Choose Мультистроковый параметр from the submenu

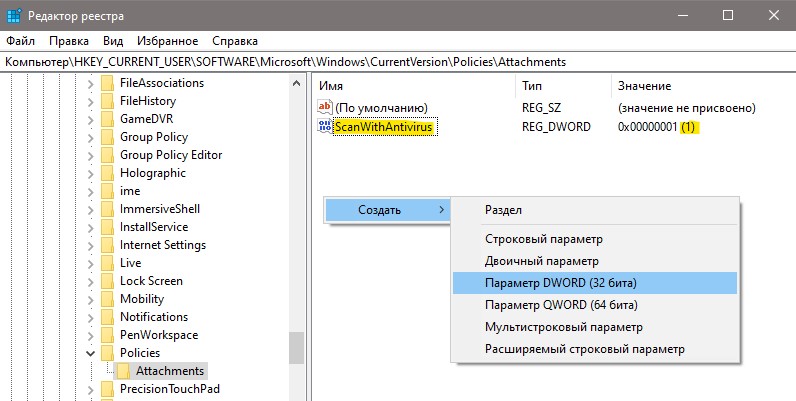(x=594, y=327)
